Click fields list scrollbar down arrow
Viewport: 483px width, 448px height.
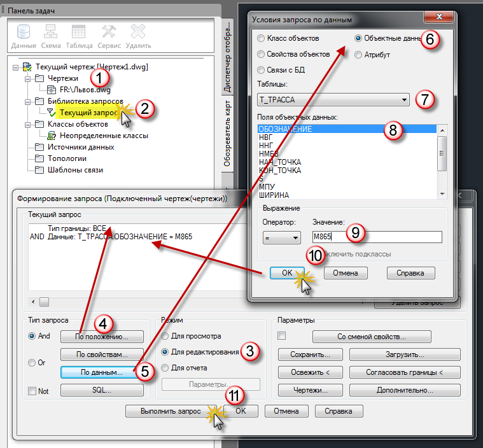(x=442, y=194)
